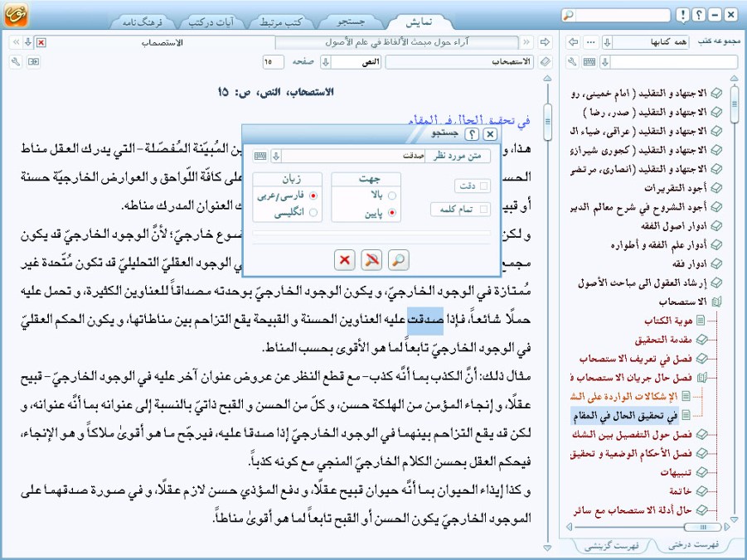The height and width of the screenshot is (560, 747).
Task: Open on-screen keyboard icon in the right panel
Action: click(589, 62)
